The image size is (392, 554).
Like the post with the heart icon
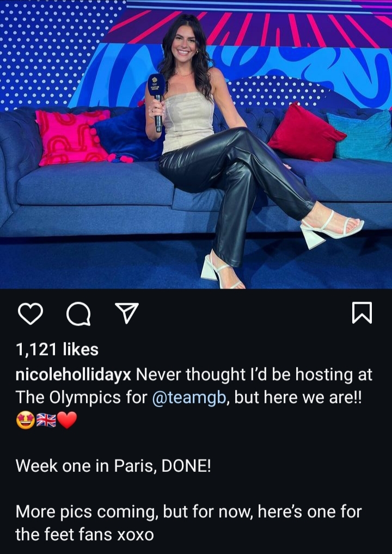tap(30, 314)
